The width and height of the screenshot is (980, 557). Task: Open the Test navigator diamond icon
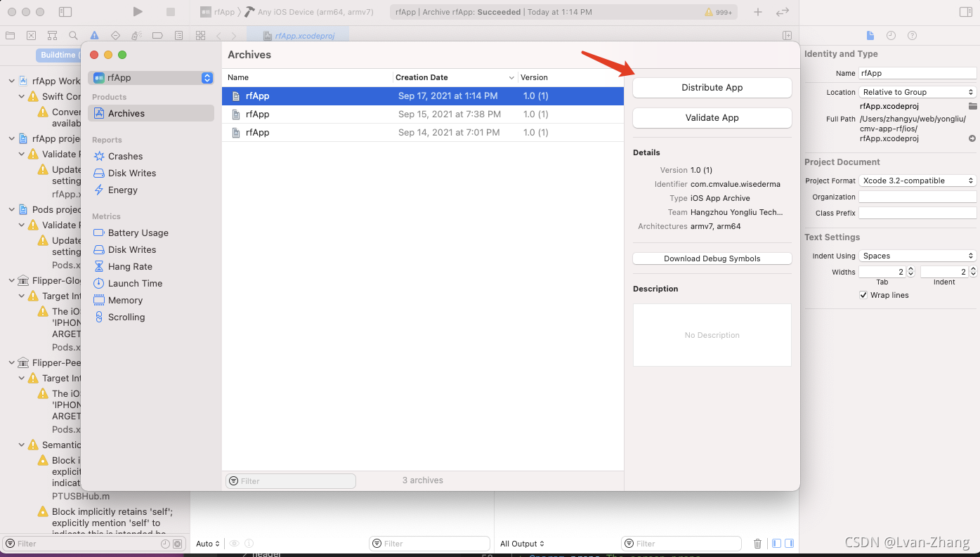(116, 35)
